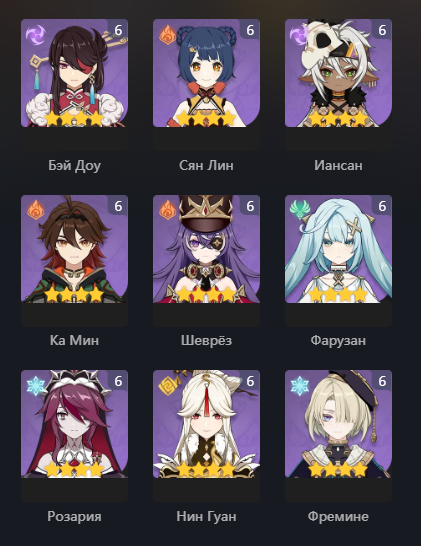Click the Geo element icon on Нин Гуан's card
This screenshot has width=421, height=546.
point(167,386)
